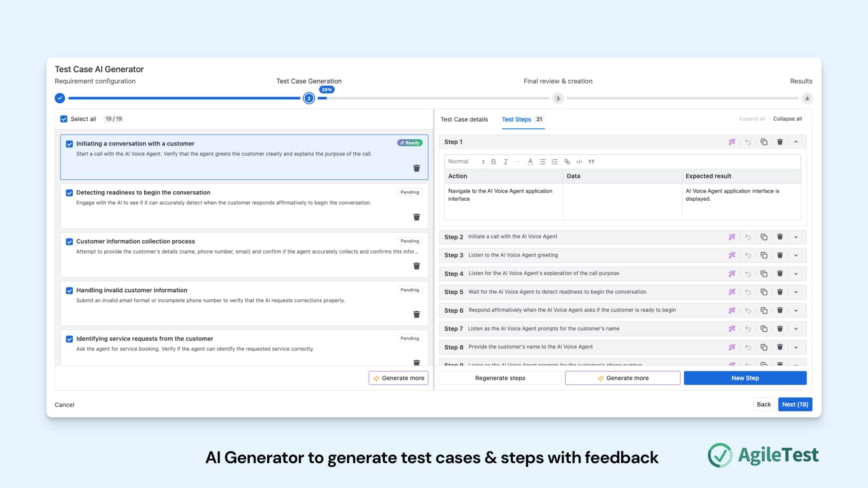Expand Step 7 with its chevron
Viewport: 868px width, 488px height.
coord(796,328)
